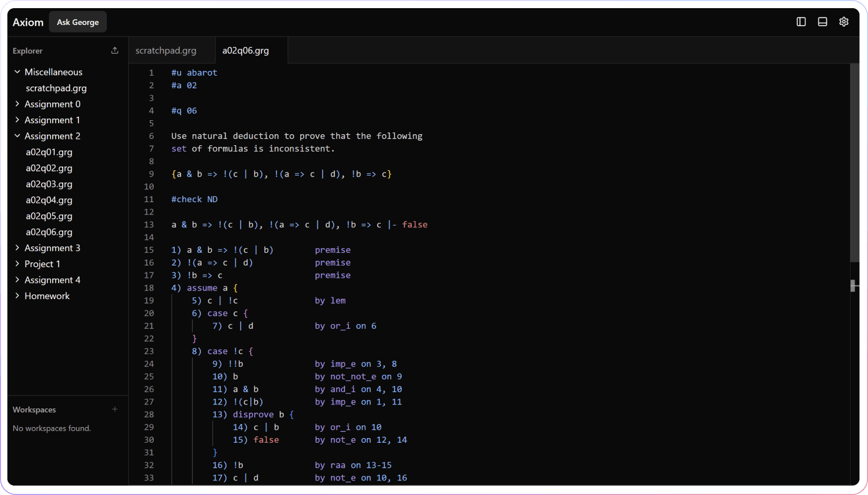The width and height of the screenshot is (868, 495).
Task: Click the Axiom logo title
Action: coord(28,22)
